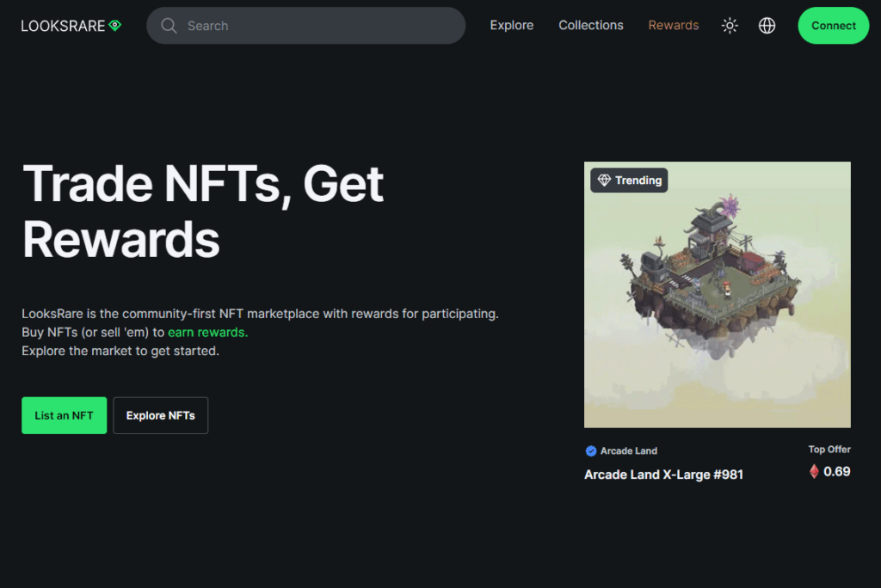Screen dimensions: 881x588
Task: Click the List an NFT button
Action: [64, 415]
